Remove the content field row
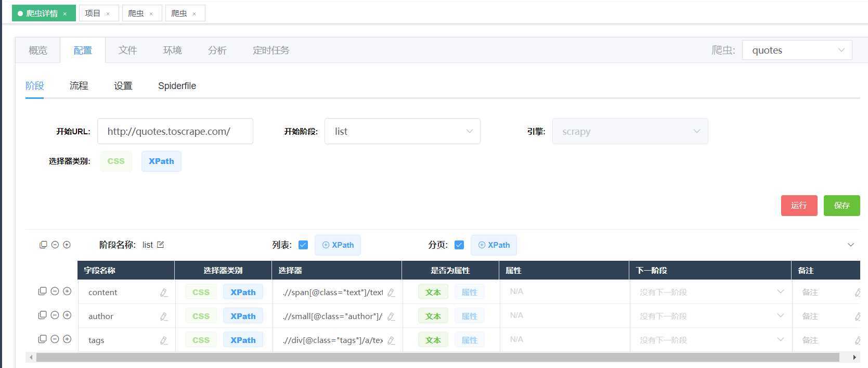 point(55,291)
